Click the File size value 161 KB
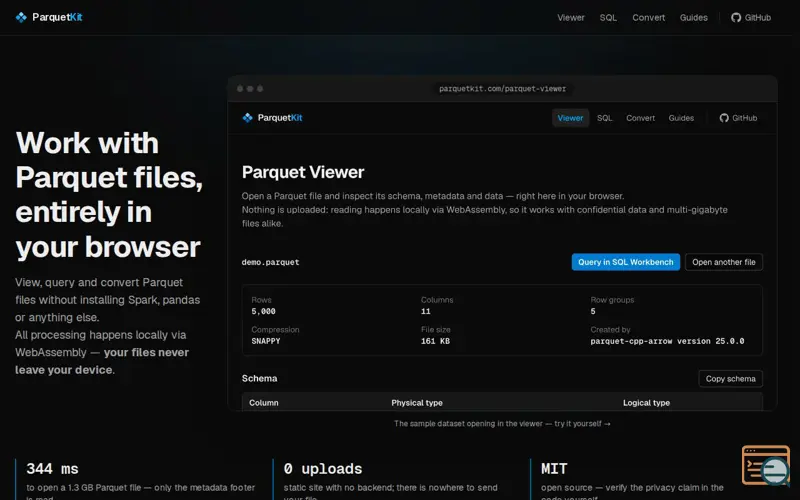 [x=435, y=341]
